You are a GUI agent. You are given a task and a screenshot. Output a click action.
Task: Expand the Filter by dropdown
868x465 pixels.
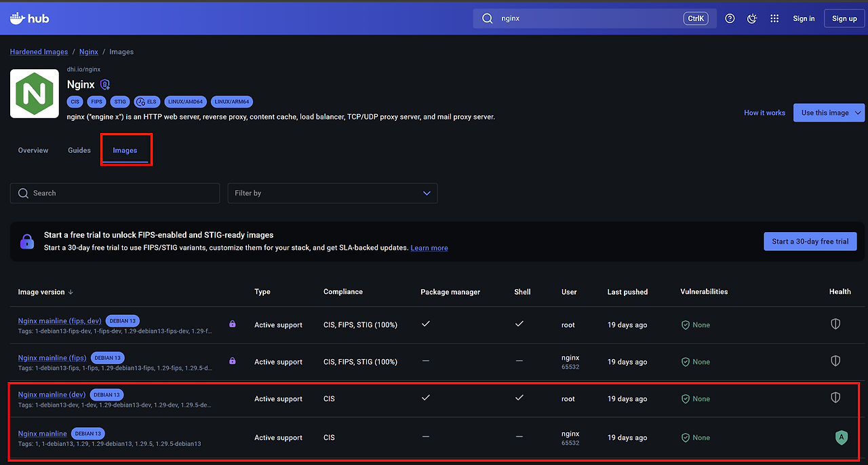pos(332,193)
